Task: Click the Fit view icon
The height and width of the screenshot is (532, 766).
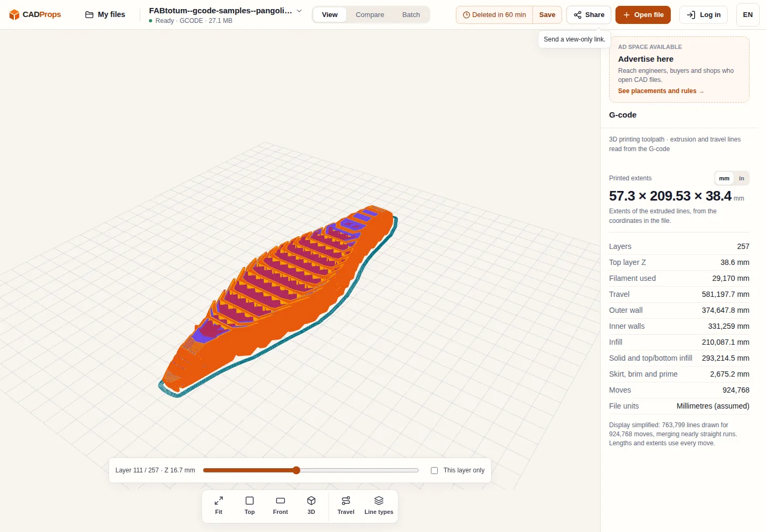Action: point(219,505)
